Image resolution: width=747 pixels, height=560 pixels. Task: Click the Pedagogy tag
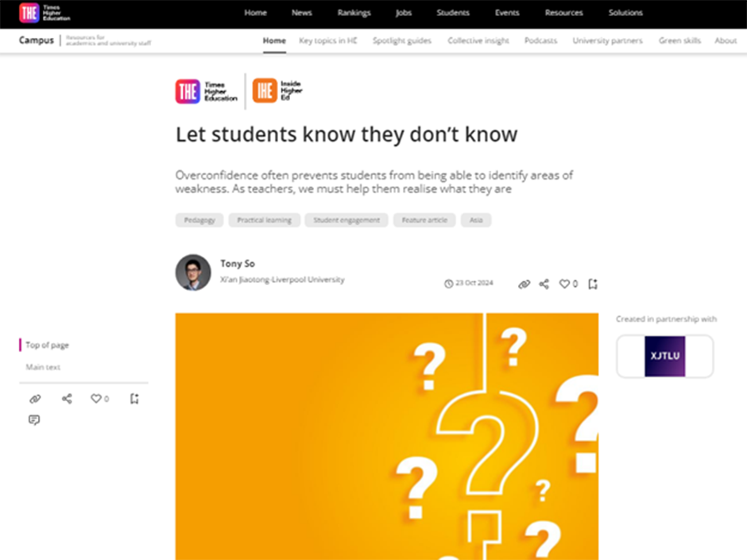point(199,220)
